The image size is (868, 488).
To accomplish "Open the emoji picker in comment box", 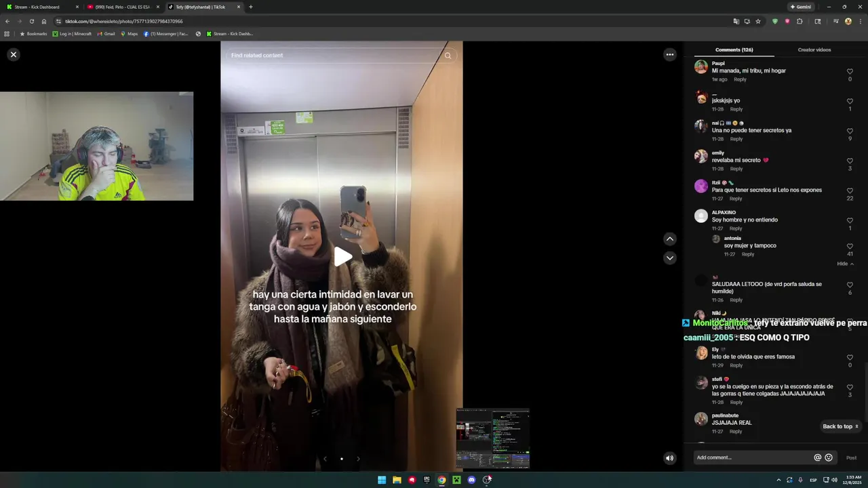I will click(x=828, y=457).
